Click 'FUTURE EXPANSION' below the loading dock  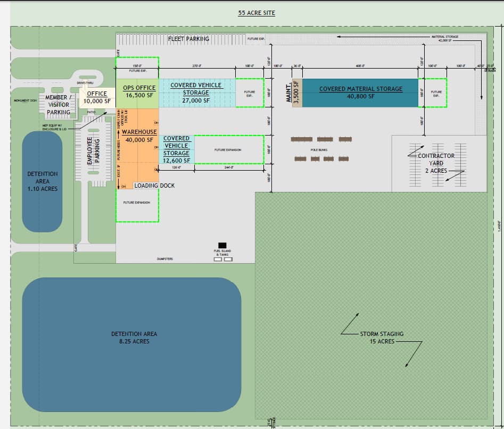(137, 203)
